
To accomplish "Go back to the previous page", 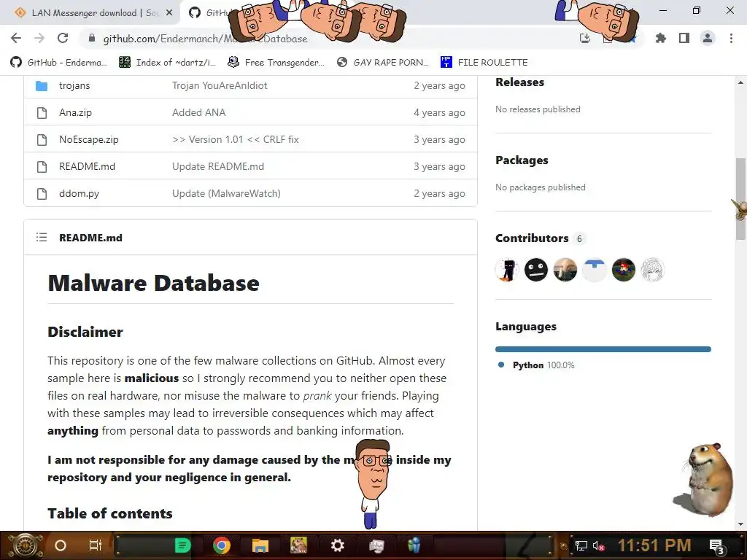I will pos(16,38).
